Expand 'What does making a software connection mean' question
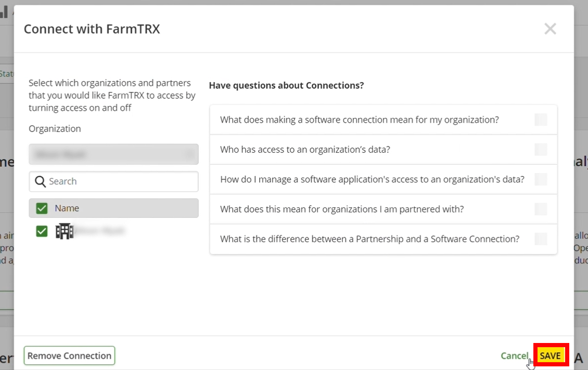Viewport: 588px width, 370px height. (x=384, y=120)
